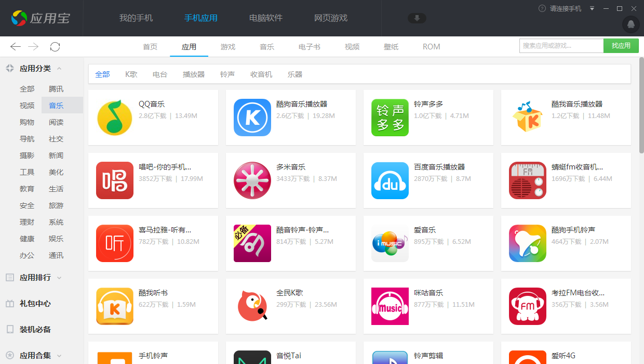The width and height of the screenshot is (644, 364).
Task: Filter by 铃声 category
Action: tap(227, 74)
